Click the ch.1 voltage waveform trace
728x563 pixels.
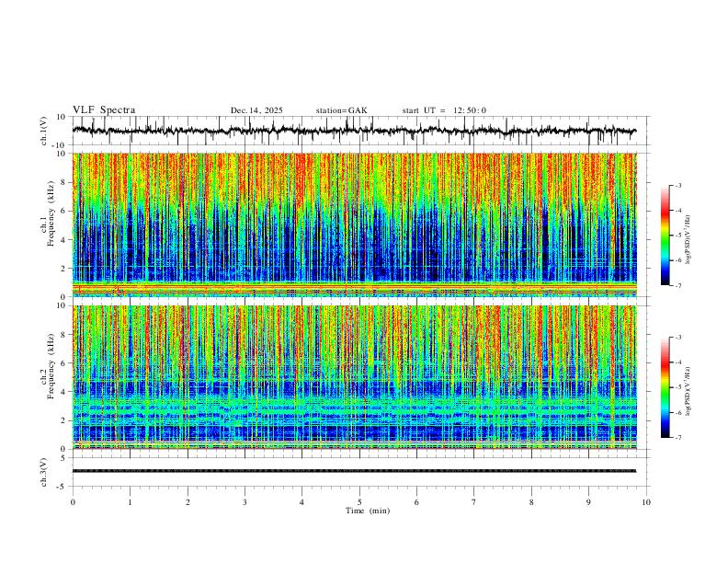point(354,131)
